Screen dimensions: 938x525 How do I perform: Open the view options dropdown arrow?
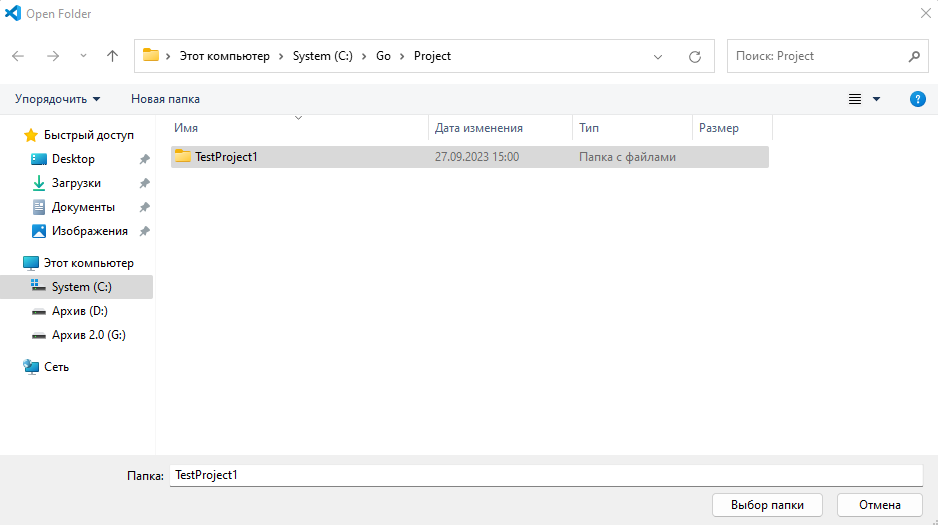(x=877, y=99)
